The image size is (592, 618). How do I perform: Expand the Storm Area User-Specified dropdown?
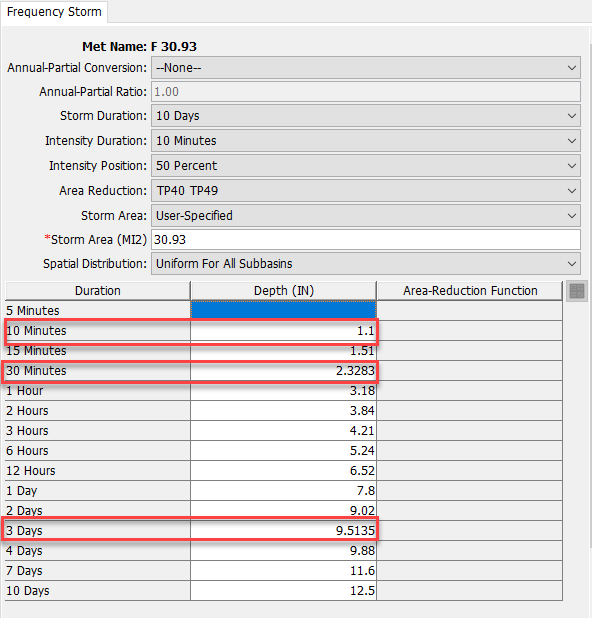point(366,216)
